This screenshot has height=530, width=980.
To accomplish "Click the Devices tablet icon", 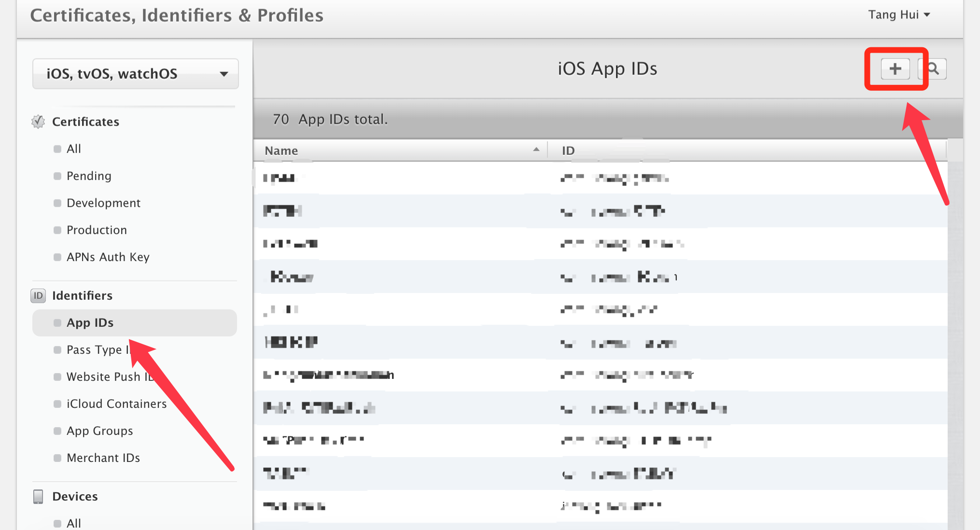I will (38, 496).
